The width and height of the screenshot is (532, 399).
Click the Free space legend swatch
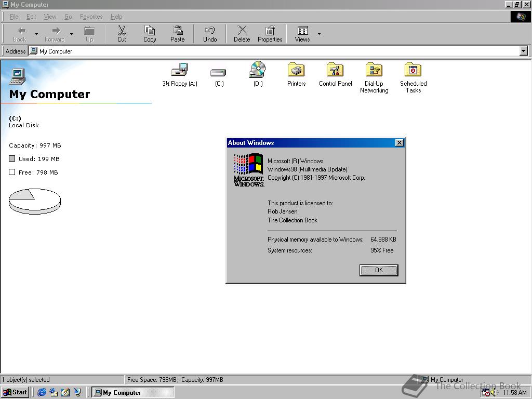(x=12, y=172)
